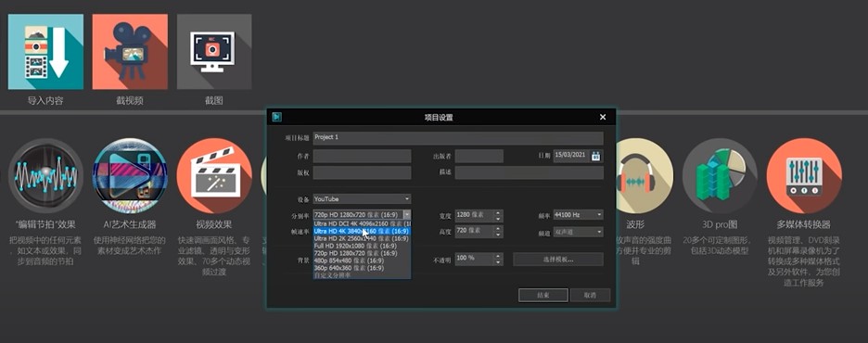
Task: Click the 视频效果 heading text
Action: 214,224
